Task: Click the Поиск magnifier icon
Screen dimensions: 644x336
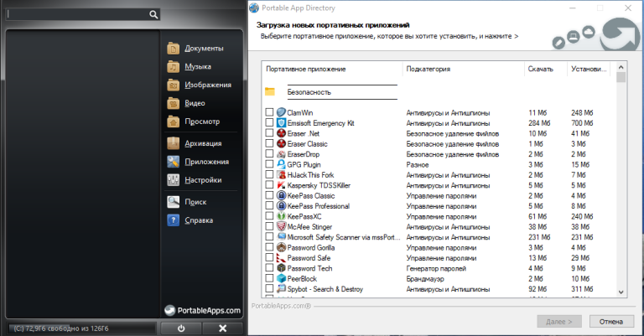Action: [174, 202]
